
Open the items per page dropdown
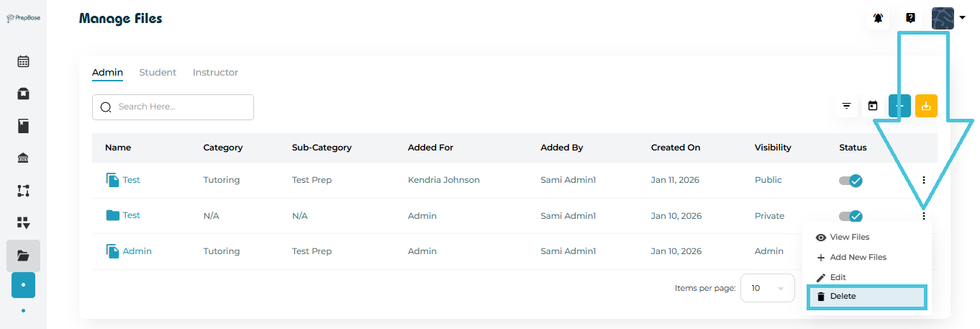pos(767,288)
